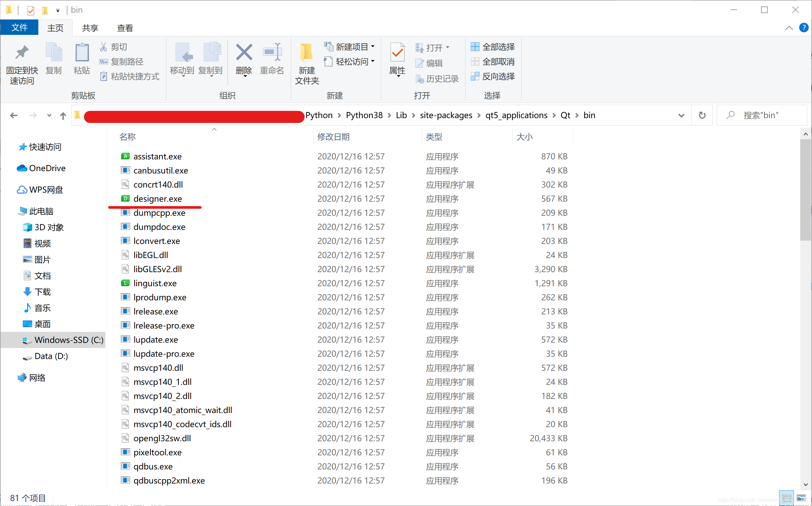Switch to details view button
The width and height of the screenshot is (812, 506).
[787, 498]
